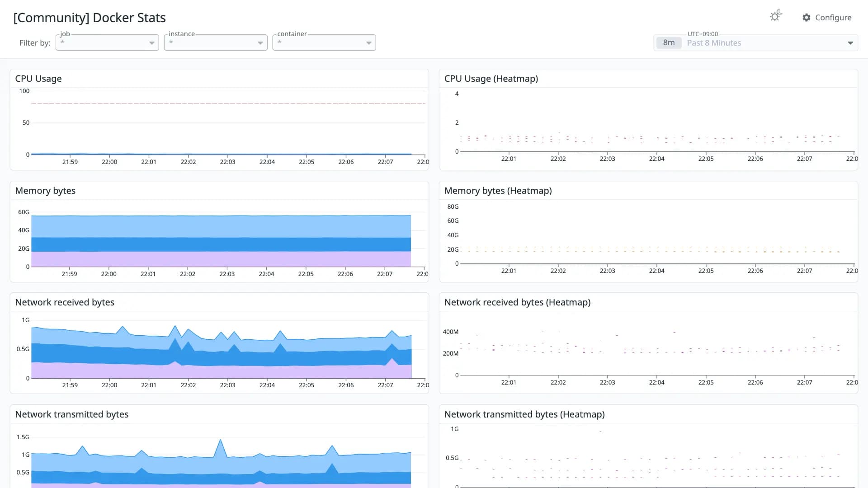Expand the Past 8 Minutes time range arrow
Screen dimensions: 868x488
click(x=850, y=43)
